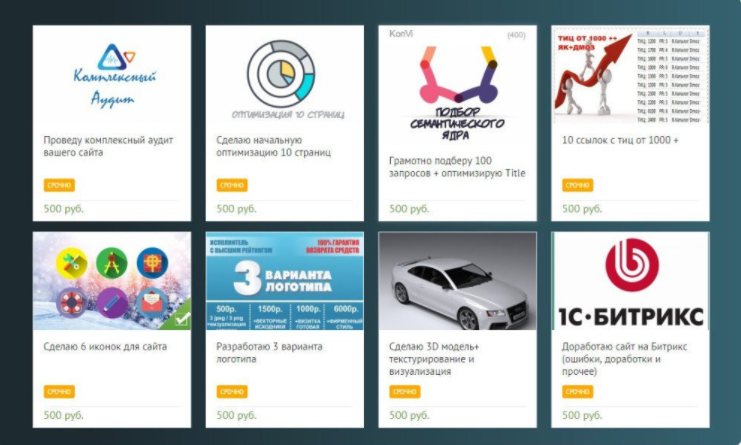
Task: Open the Комплексный Аудит logo thumbnail
Action: point(112,76)
